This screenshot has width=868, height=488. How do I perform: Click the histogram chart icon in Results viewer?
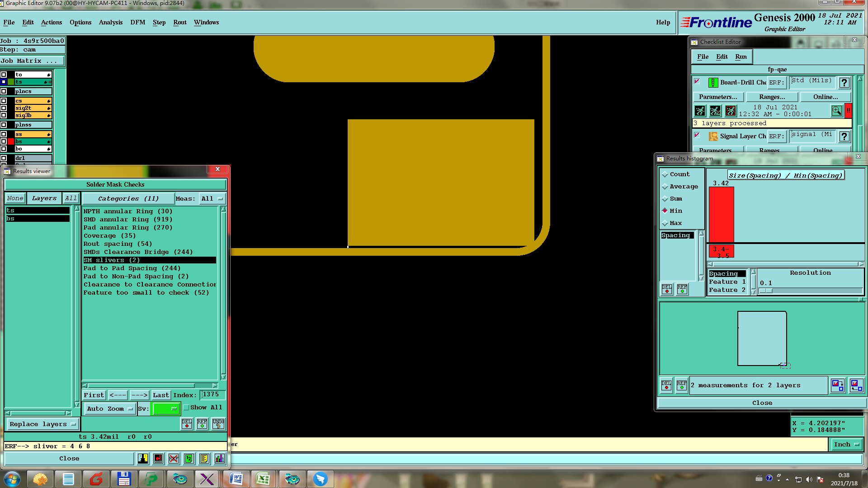[x=219, y=459]
